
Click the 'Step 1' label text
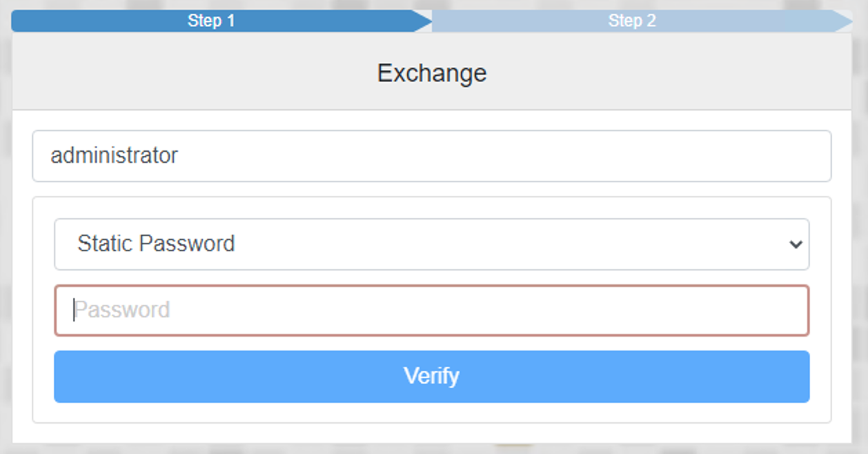(x=211, y=21)
